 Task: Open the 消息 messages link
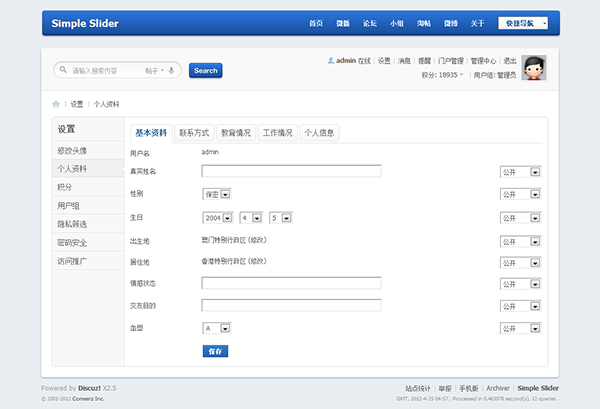(x=404, y=61)
